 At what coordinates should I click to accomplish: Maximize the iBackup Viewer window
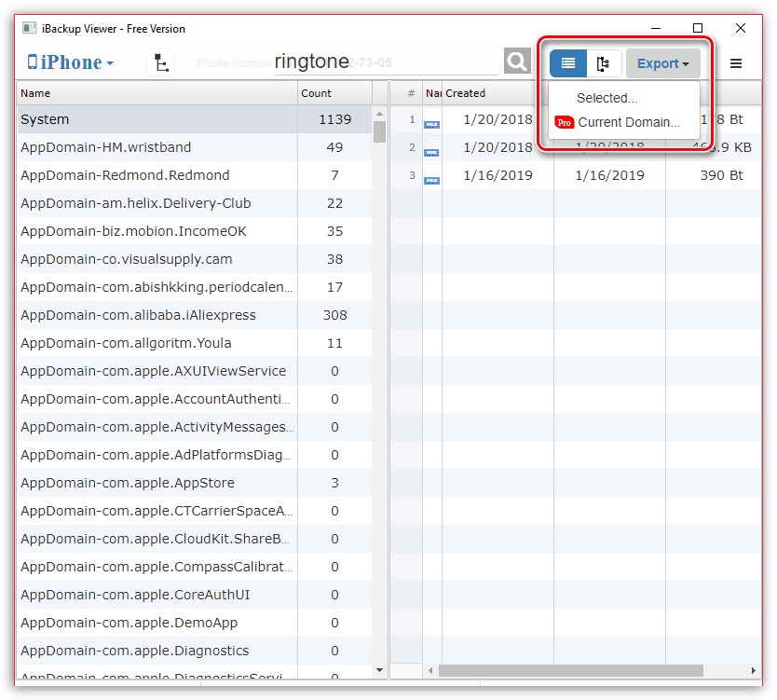tap(698, 28)
